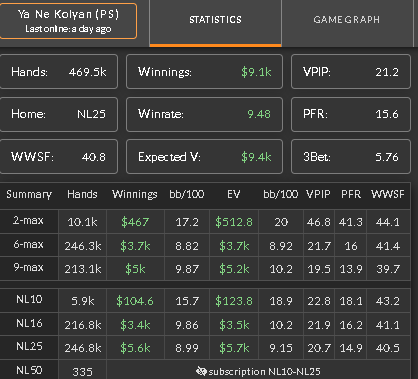Viewport: 418px width, 379px height.
Task: Click the 3Bet 5.76 stat box
Action: [351, 157]
